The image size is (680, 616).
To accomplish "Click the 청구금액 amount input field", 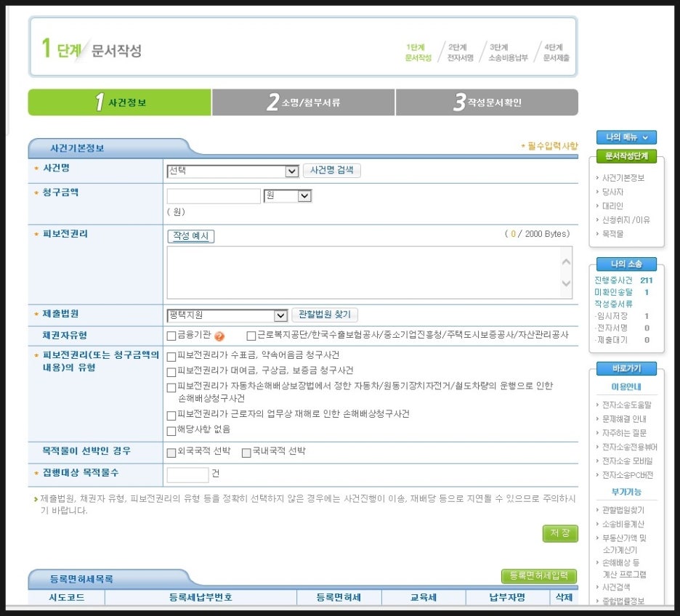I will 214,196.
